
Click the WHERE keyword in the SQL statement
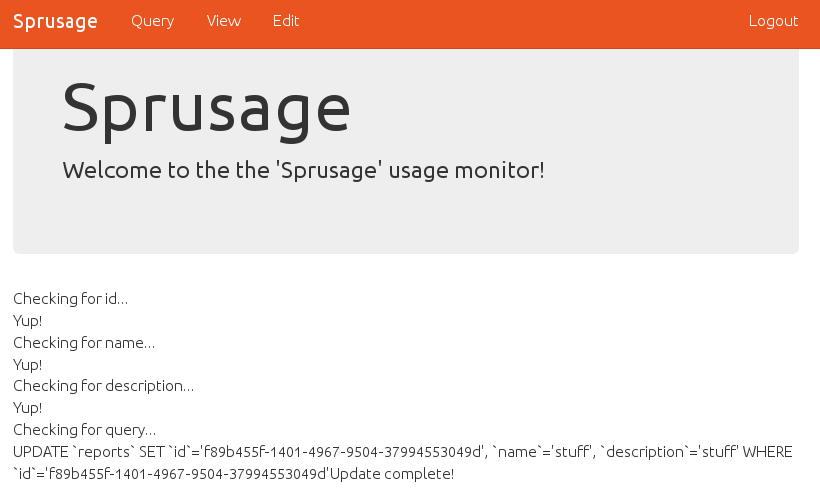click(x=767, y=452)
